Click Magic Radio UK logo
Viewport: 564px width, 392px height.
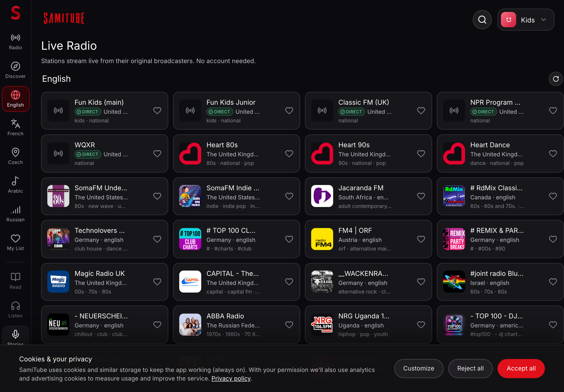point(58,282)
